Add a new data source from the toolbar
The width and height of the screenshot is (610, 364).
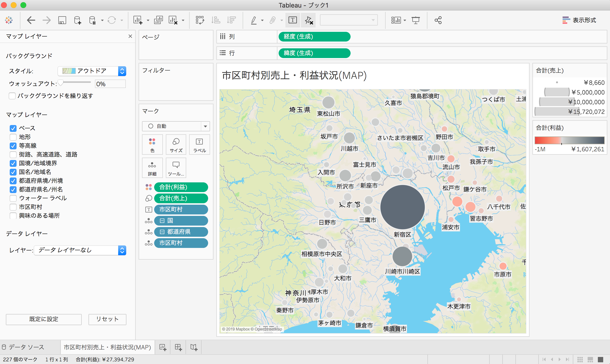[77, 20]
